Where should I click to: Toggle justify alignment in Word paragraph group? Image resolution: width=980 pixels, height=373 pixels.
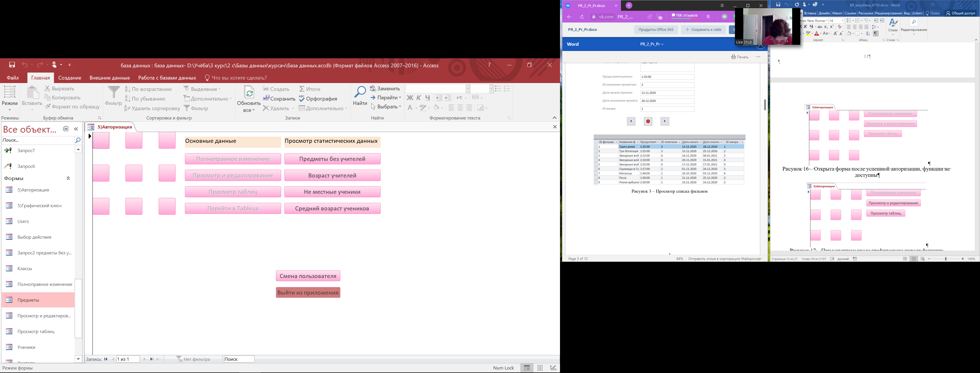[x=866, y=27]
